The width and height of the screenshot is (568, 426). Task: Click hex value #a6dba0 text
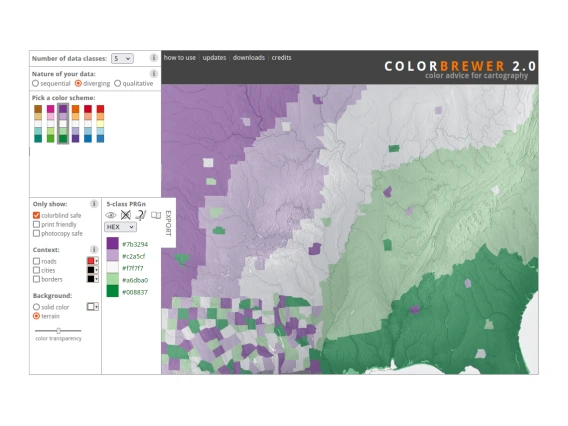point(135,280)
